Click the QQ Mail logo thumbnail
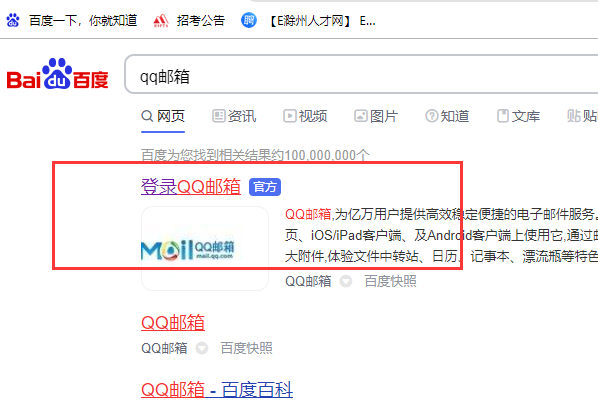This screenshot has width=598, height=402. pos(205,249)
